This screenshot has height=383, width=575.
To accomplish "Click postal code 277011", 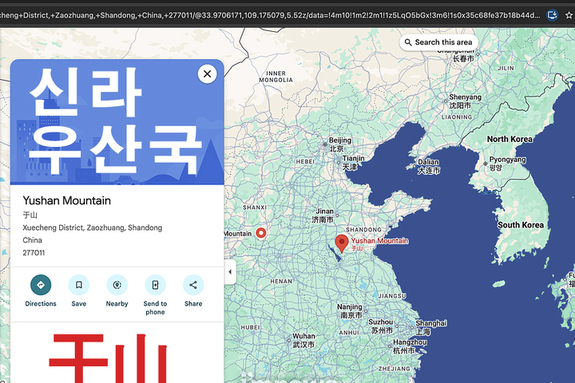I will (x=34, y=253).
